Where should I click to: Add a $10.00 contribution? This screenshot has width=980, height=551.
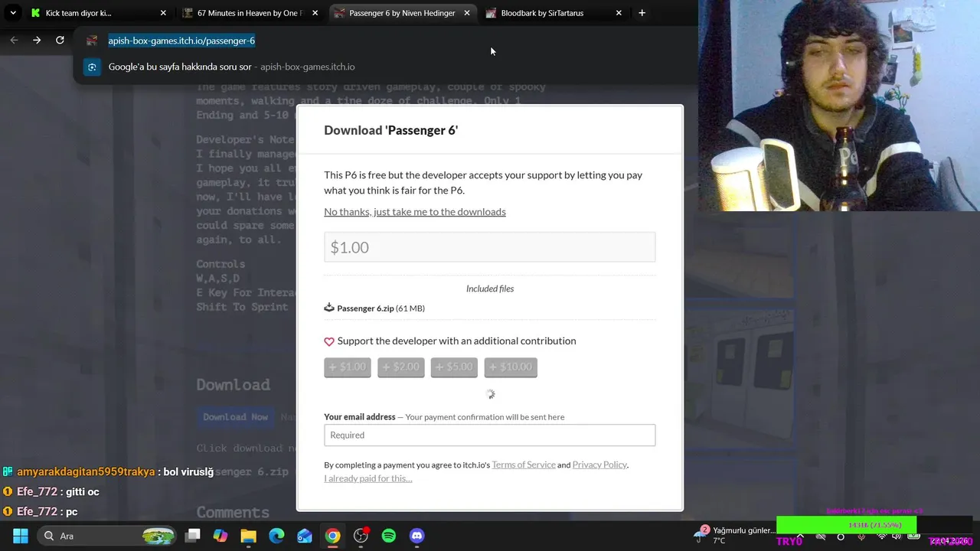point(511,367)
